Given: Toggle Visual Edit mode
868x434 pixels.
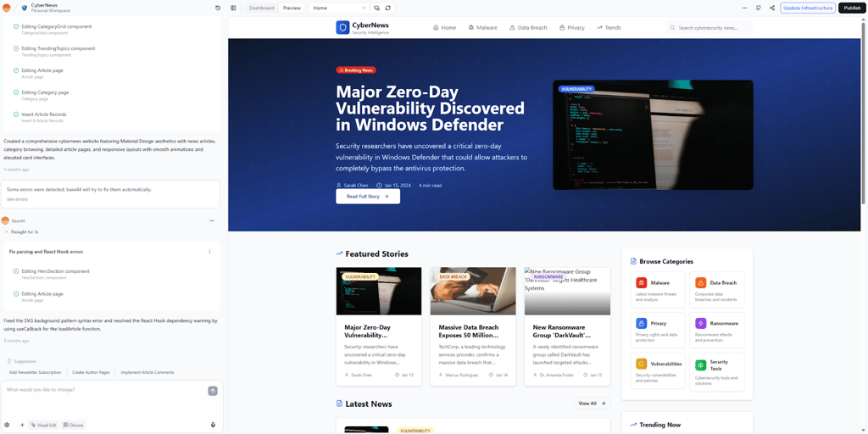Looking at the screenshot, I should 44,425.
